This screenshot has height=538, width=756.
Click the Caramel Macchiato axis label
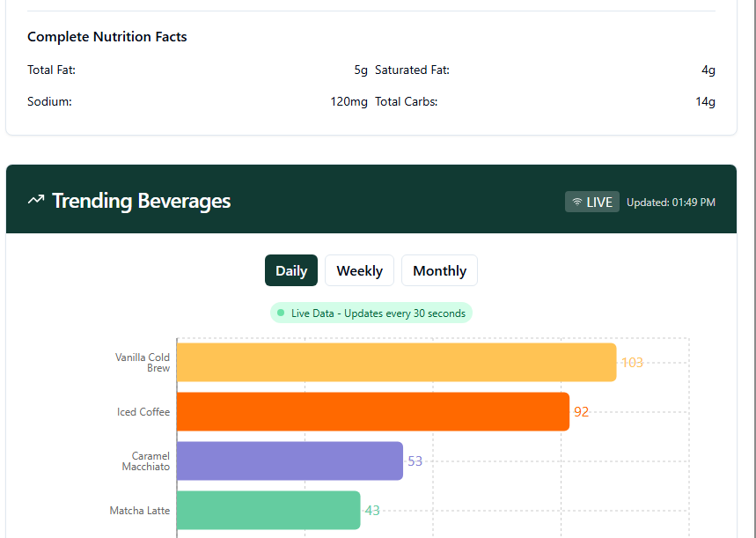coord(145,461)
